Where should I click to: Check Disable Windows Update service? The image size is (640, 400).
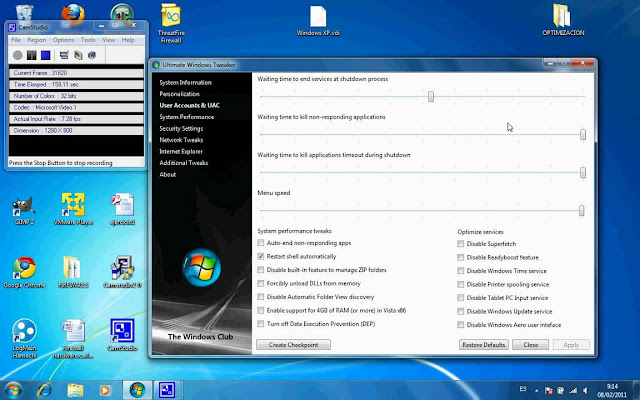[460, 311]
